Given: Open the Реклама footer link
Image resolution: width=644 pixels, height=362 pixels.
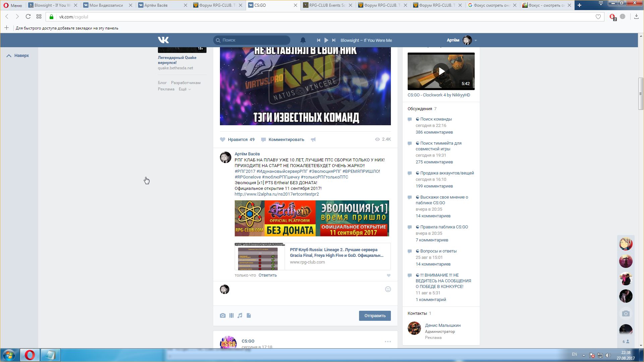Looking at the screenshot, I should pyautogui.click(x=166, y=89).
